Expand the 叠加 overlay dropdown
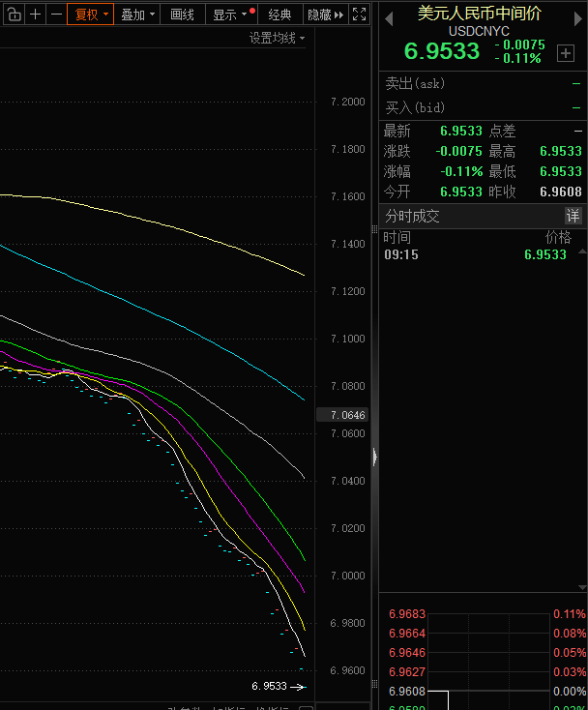 click(x=137, y=15)
